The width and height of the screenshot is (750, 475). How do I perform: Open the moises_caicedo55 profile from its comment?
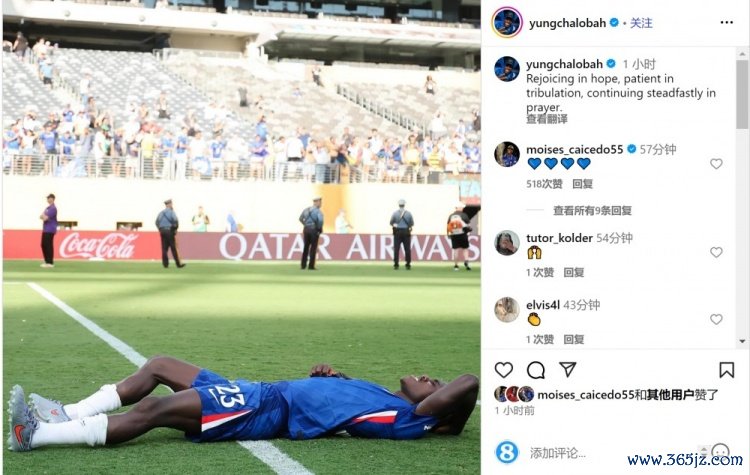pos(574,150)
